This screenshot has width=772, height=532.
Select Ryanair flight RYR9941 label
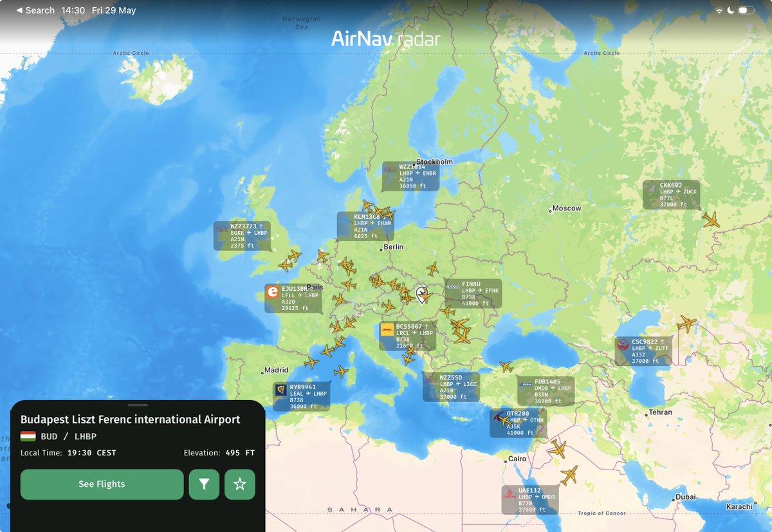click(302, 397)
